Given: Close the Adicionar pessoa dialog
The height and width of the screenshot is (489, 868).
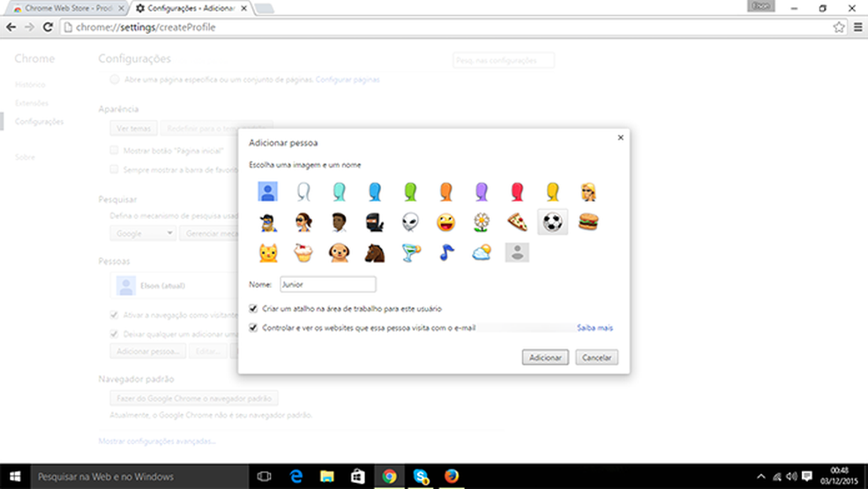Looking at the screenshot, I should click(620, 138).
